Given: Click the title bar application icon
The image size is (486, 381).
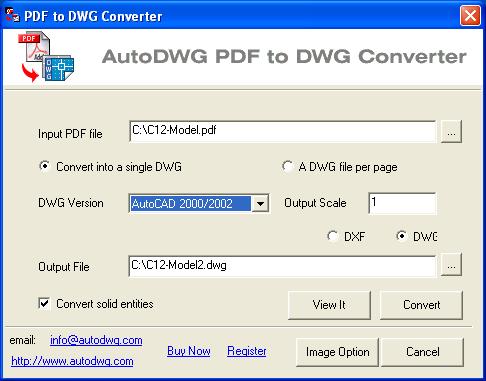Looking at the screenshot, I should pos(12,15).
